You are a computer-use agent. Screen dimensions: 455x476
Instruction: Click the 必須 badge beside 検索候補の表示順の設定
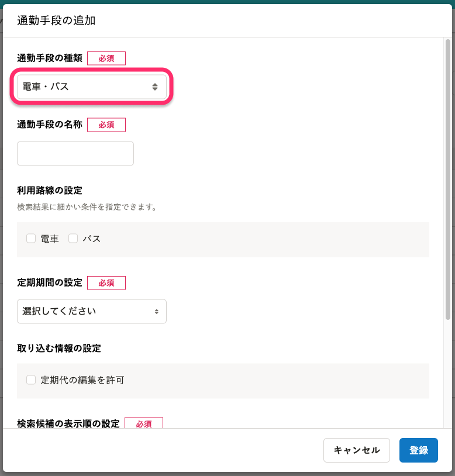pos(144,423)
